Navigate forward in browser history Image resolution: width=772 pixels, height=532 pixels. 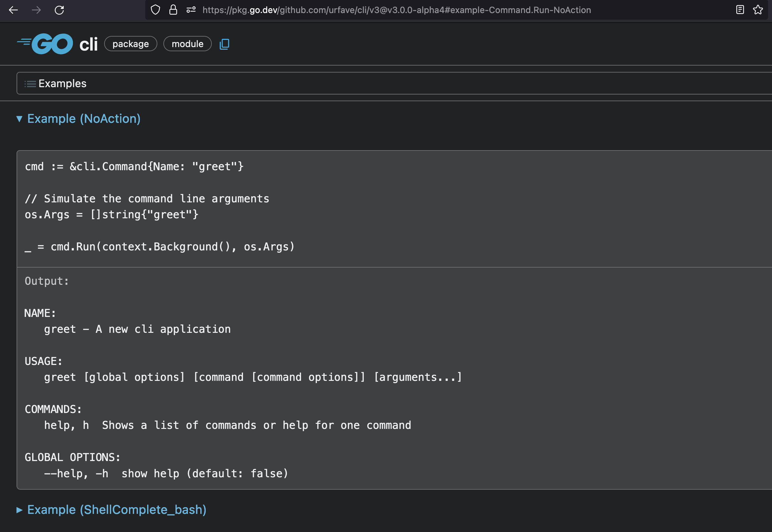pyautogui.click(x=36, y=10)
